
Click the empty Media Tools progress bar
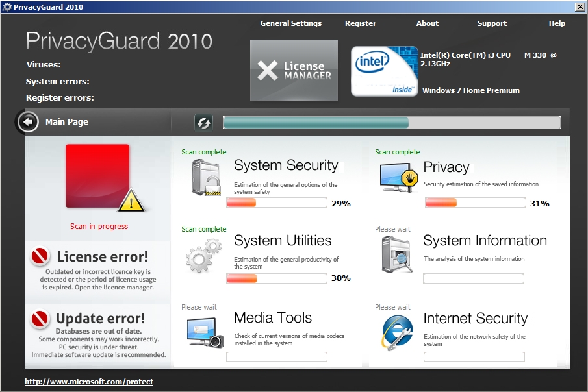pos(277,357)
